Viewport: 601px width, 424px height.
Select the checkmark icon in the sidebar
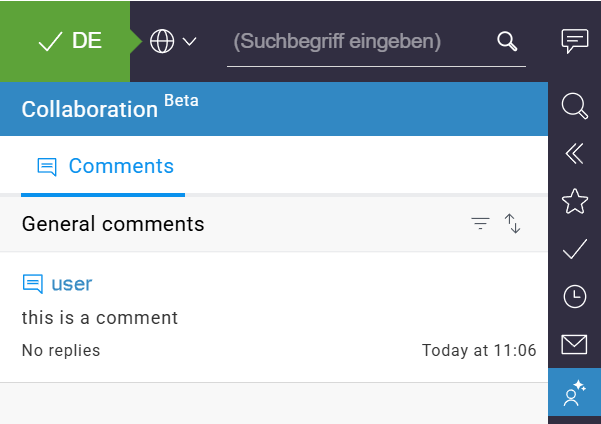coord(575,249)
